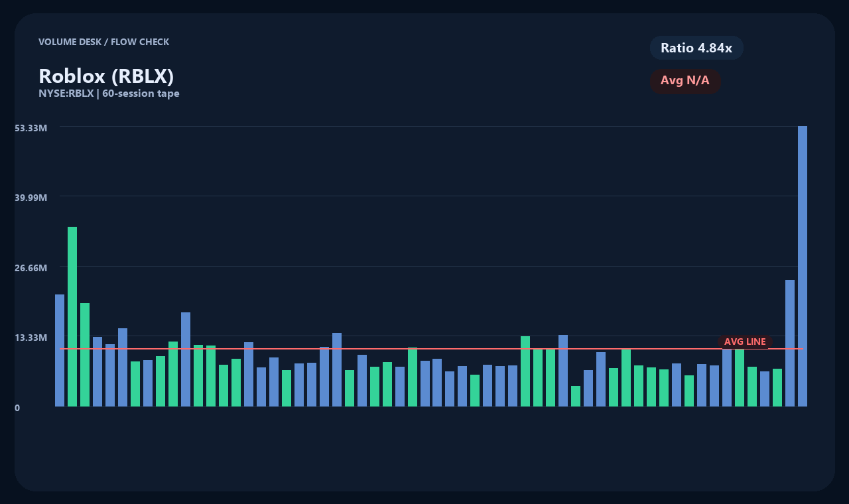Click the Roblox (RBLX) chart title
The width and height of the screenshot is (849, 504).
point(106,76)
